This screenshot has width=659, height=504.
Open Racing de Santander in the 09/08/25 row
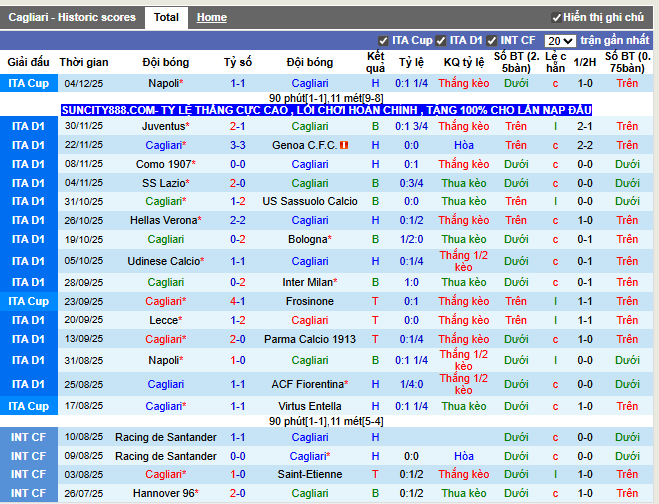click(166, 456)
